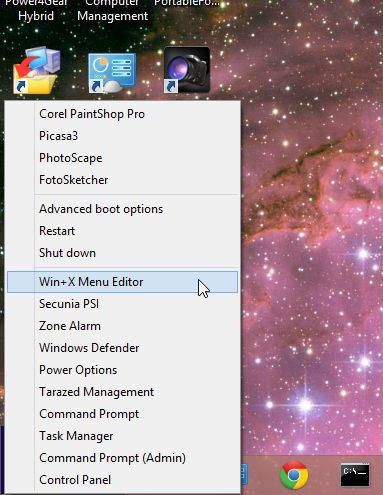
Task: Launch the camera lens desktop shortcut
Action: (x=187, y=70)
